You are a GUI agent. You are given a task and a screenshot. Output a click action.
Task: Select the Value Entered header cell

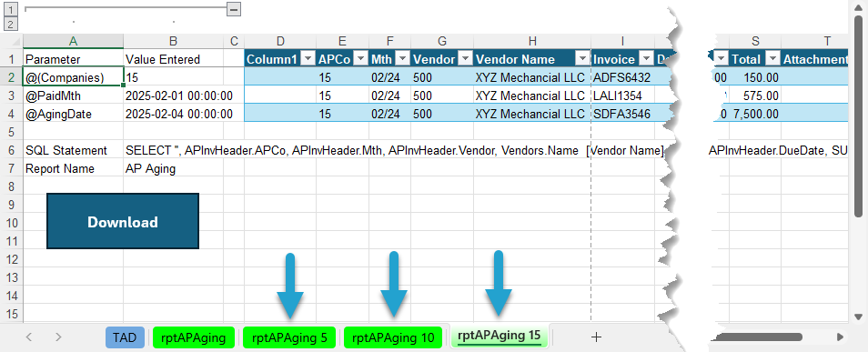tap(173, 58)
